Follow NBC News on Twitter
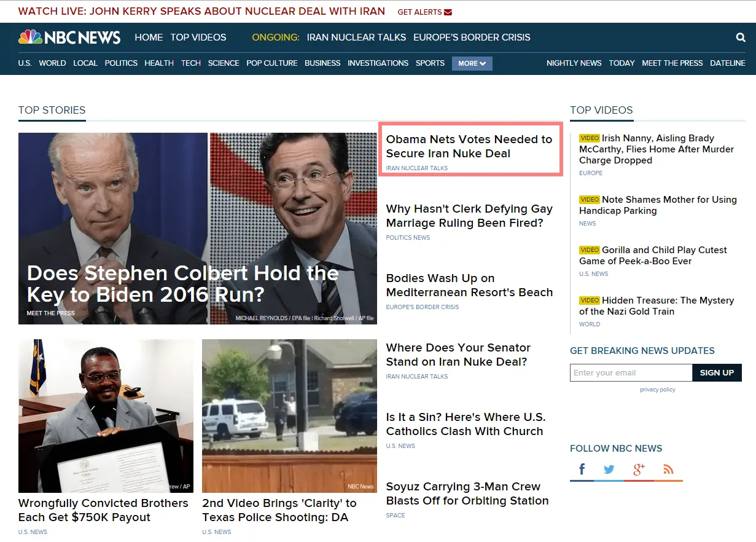Image resolution: width=756 pixels, height=542 pixels. pyautogui.click(x=609, y=469)
